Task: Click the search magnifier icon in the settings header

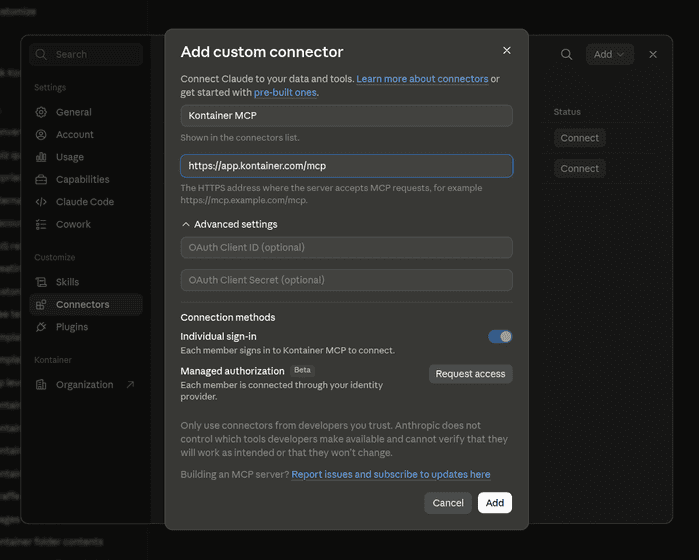Action: pos(566,54)
